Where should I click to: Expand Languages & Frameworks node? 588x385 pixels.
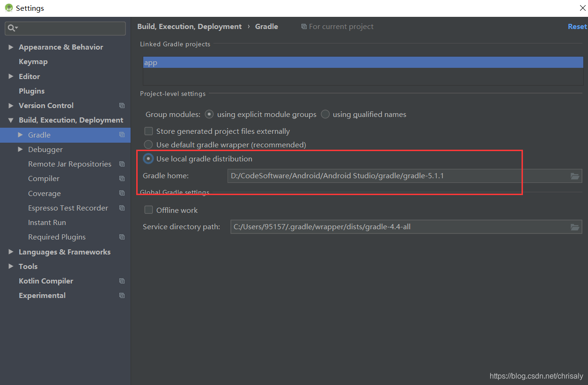(11, 252)
